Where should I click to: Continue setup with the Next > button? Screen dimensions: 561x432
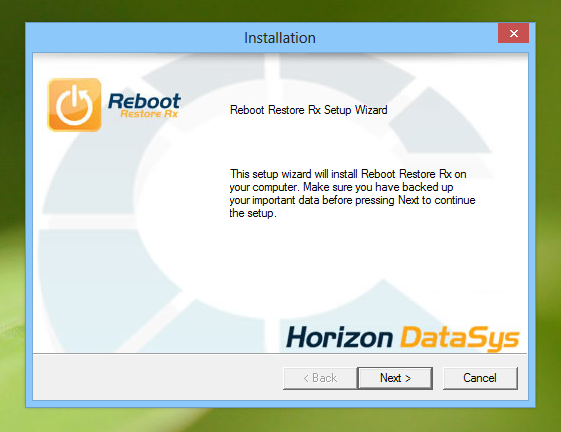click(395, 378)
